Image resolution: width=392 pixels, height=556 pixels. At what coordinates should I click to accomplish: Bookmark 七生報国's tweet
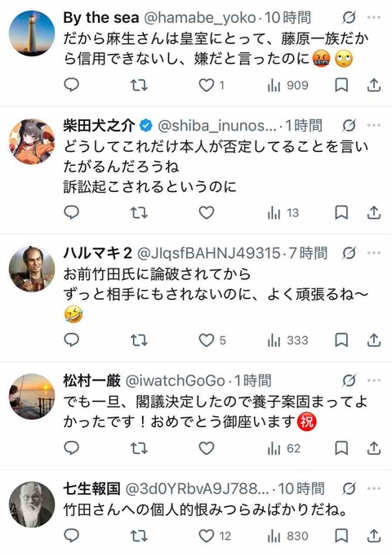341,536
